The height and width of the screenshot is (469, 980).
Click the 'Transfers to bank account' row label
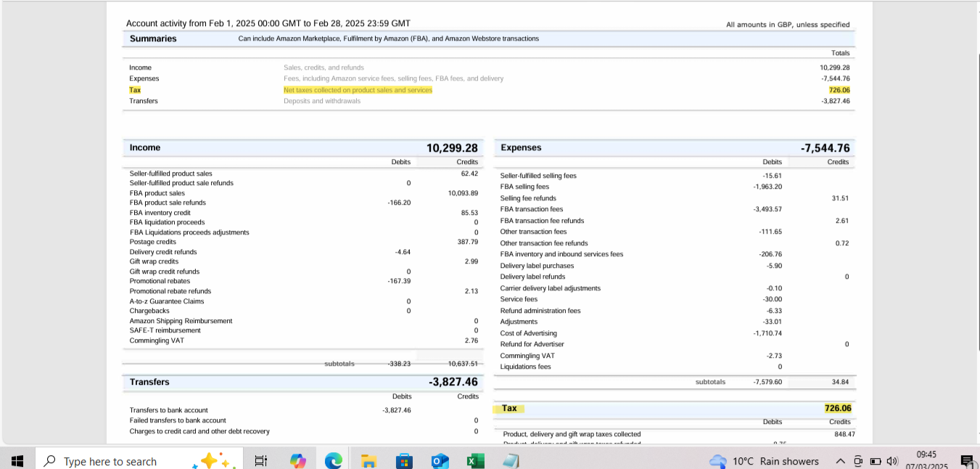(169, 410)
